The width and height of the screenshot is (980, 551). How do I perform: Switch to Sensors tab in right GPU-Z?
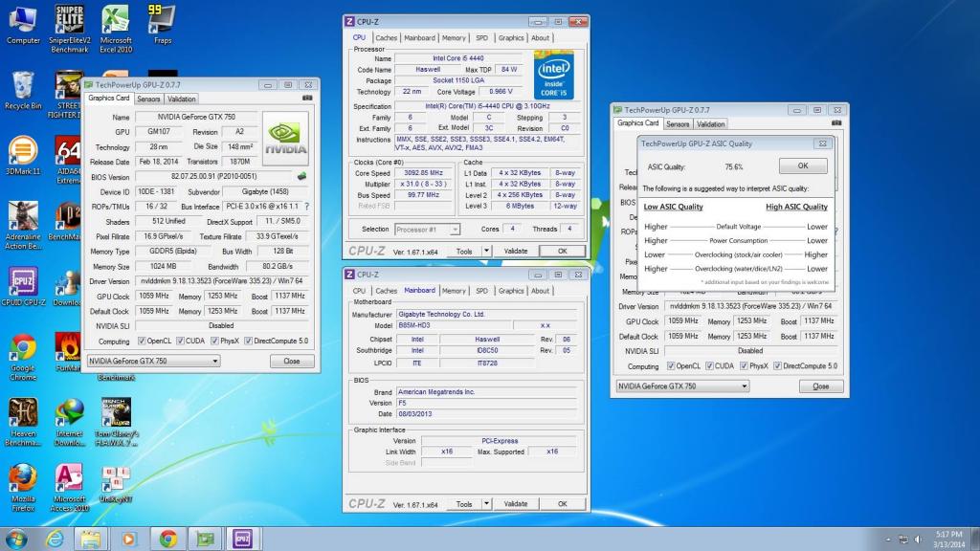click(x=678, y=123)
